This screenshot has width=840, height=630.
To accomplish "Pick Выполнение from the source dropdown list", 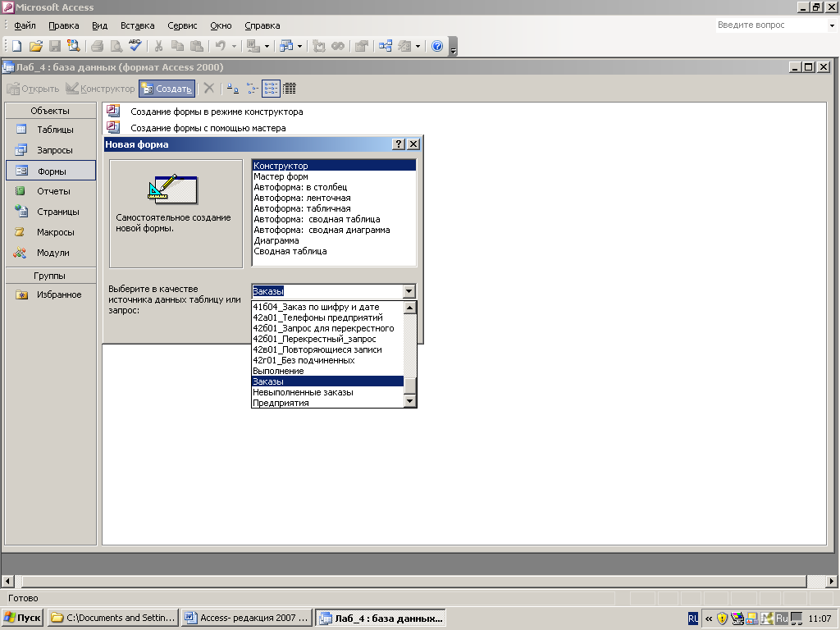I will [x=327, y=371].
